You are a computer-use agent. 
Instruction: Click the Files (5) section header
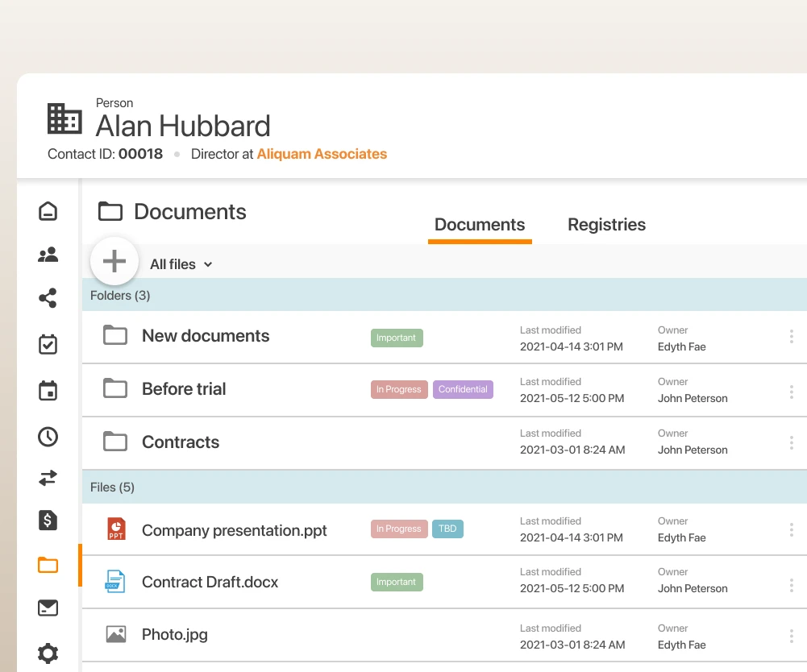[445, 487]
